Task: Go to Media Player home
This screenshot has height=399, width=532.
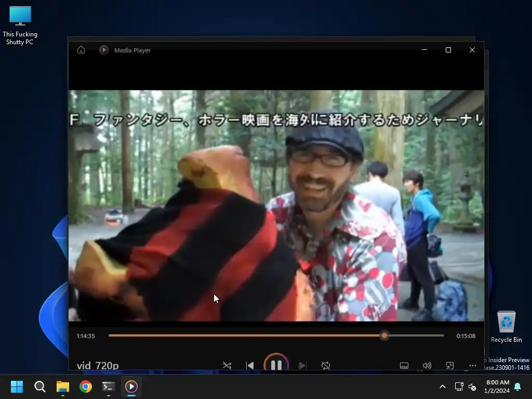Action: coord(81,50)
